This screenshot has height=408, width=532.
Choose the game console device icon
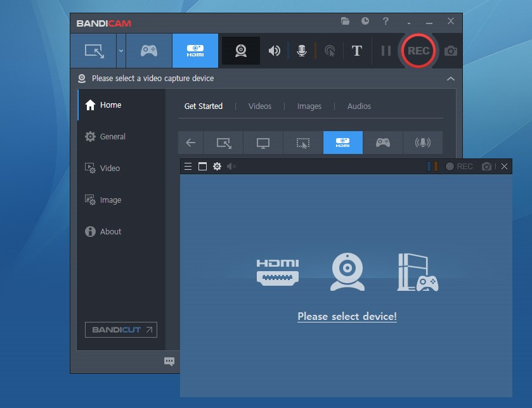point(418,272)
